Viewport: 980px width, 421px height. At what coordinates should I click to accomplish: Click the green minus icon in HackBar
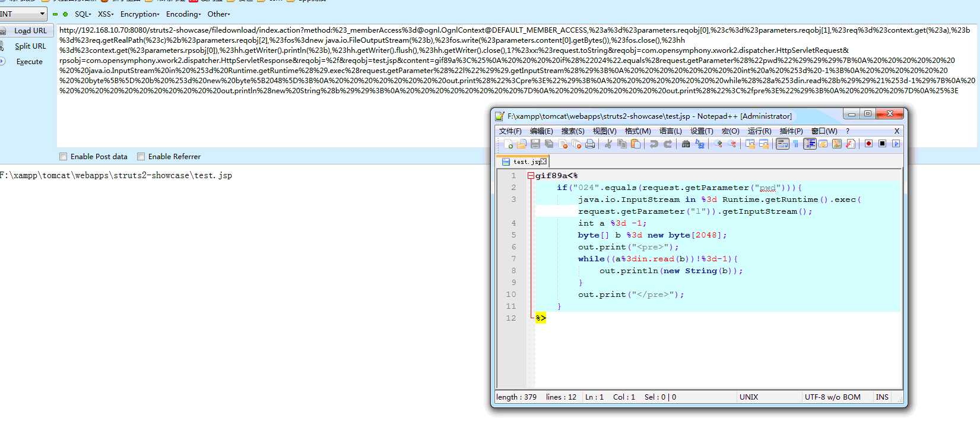tap(55, 14)
